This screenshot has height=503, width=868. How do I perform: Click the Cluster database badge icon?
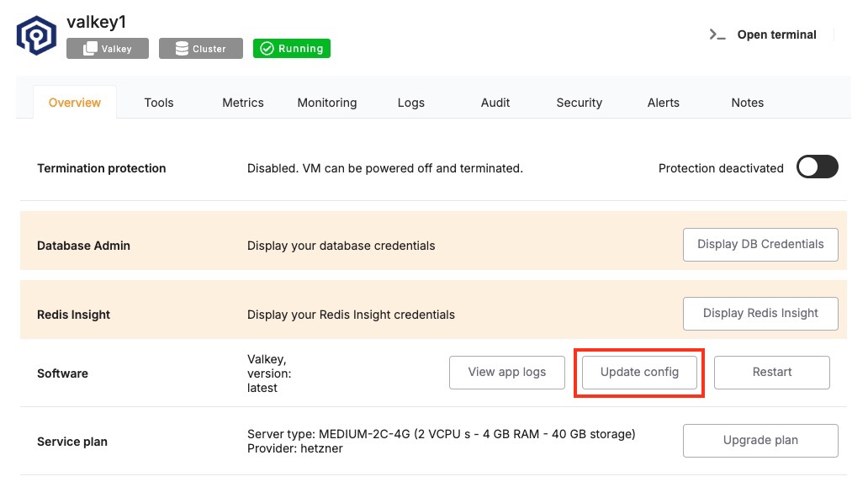pos(182,49)
